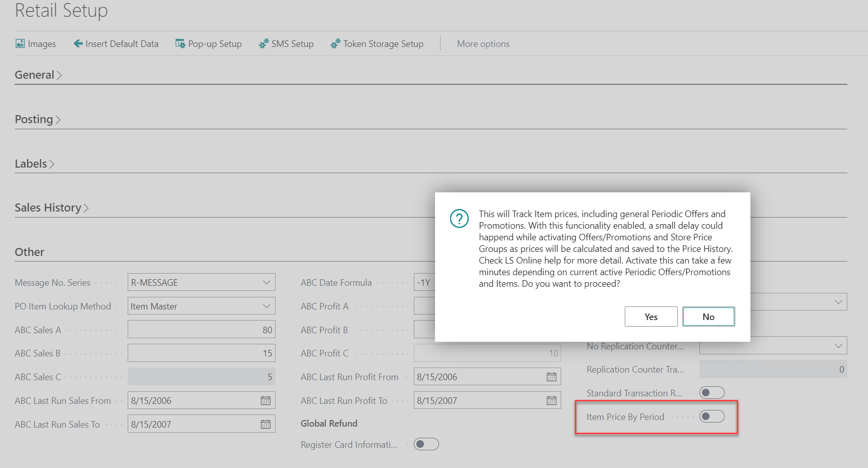Open the PO Item Lookup Method dropdown
This screenshot has height=468, width=868.
pyautogui.click(x=266, y=306)
